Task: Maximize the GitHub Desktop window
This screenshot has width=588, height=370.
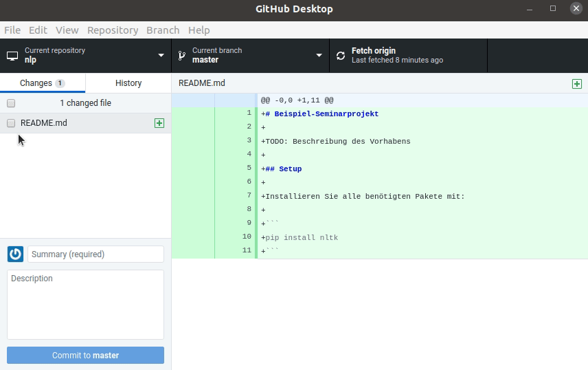Action: [553, 8]
